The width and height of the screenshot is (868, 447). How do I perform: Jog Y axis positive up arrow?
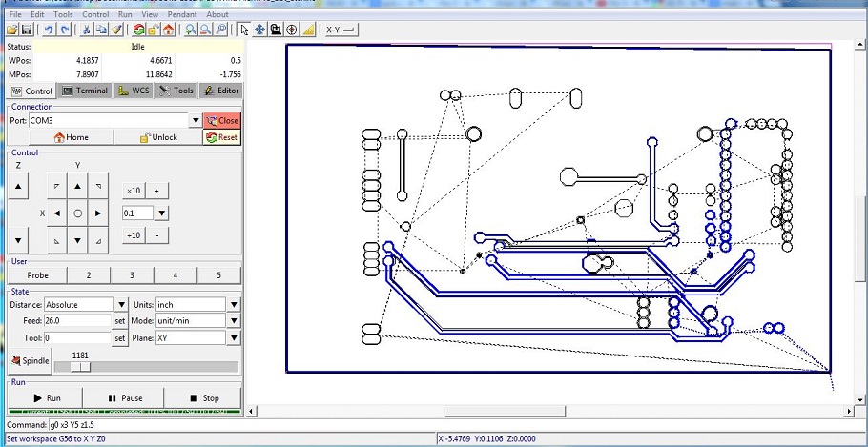(78, 187)
